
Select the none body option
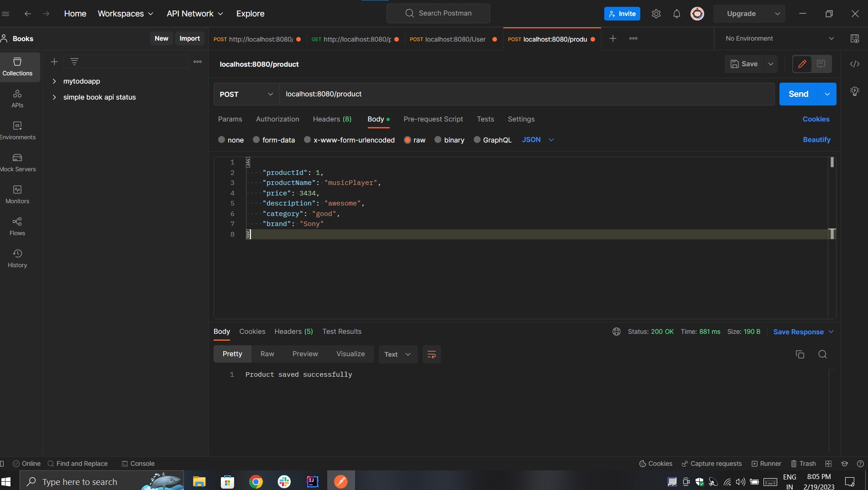tap(231, 140)
